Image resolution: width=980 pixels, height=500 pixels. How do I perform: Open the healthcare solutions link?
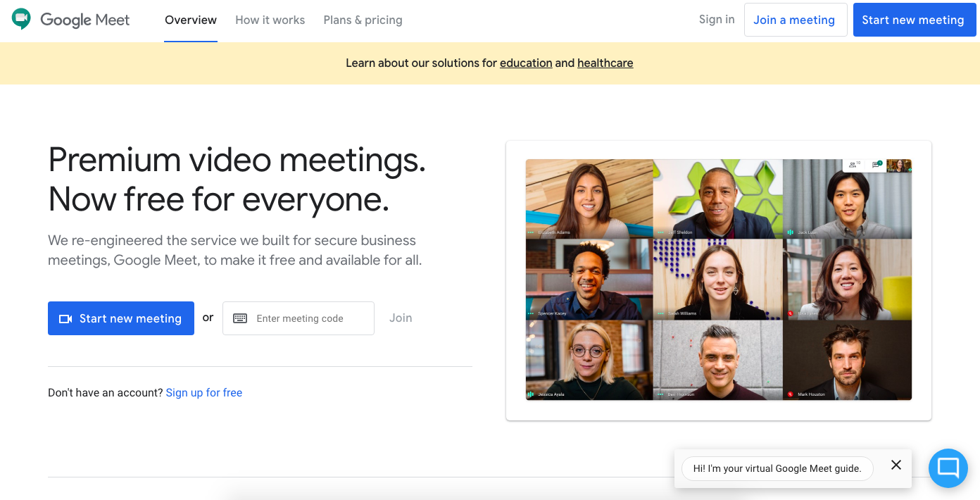pos(605,63)
